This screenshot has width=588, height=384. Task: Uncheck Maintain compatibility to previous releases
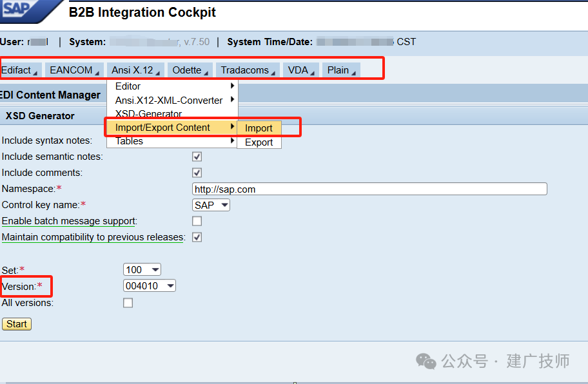(x=197, y=237)
